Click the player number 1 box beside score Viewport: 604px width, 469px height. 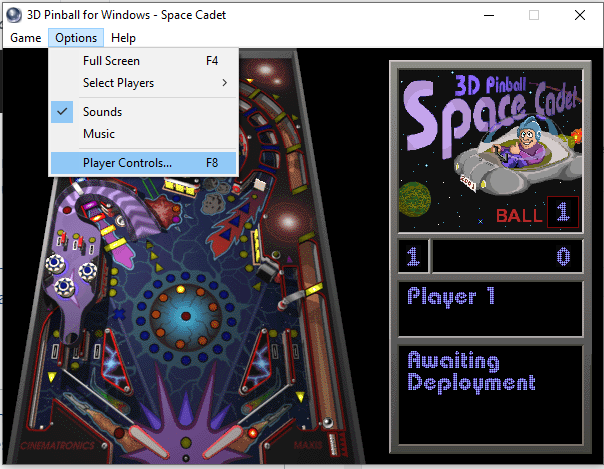pos(413,256)
